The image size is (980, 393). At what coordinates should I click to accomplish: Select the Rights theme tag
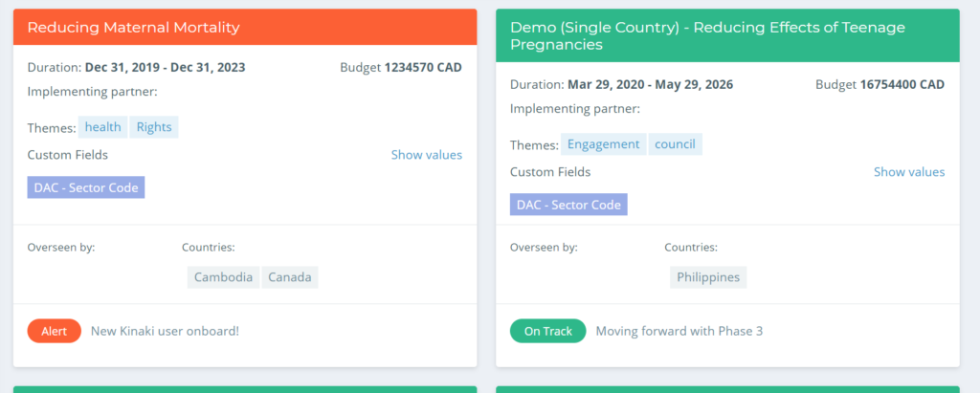point(154,127)
